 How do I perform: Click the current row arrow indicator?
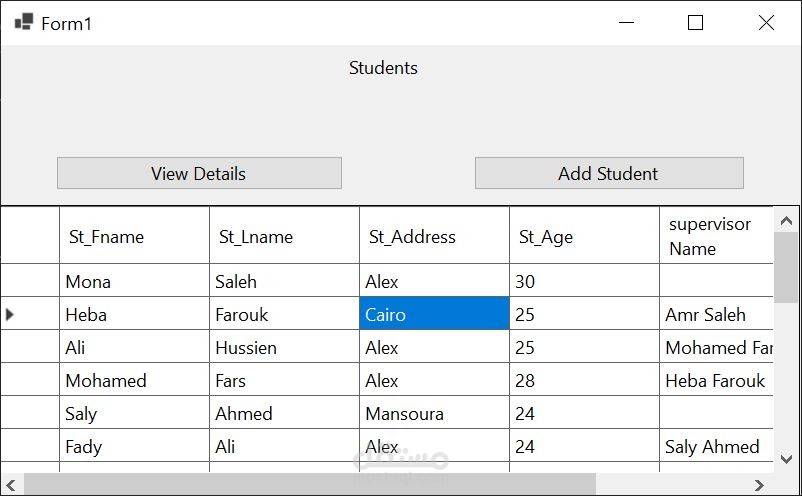pos(11,314)
